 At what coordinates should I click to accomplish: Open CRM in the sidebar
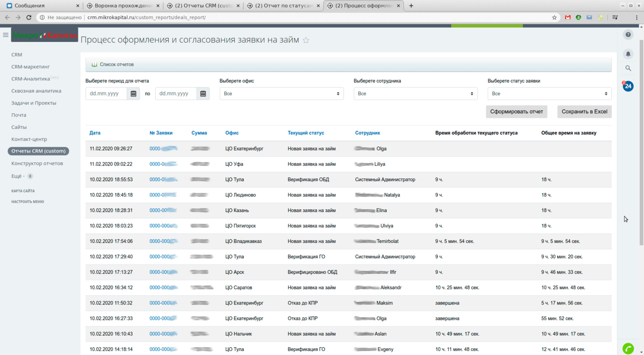[17, 55]
